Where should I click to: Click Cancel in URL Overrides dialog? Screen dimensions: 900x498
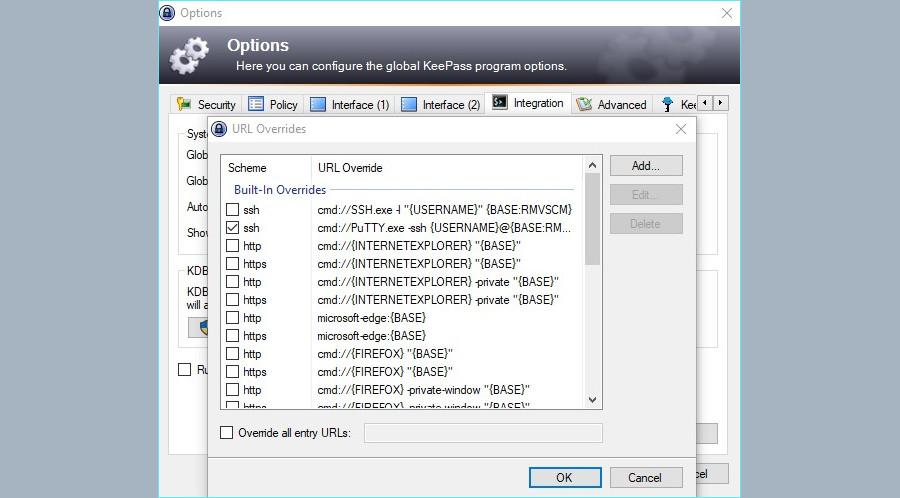tap(646, 477)
